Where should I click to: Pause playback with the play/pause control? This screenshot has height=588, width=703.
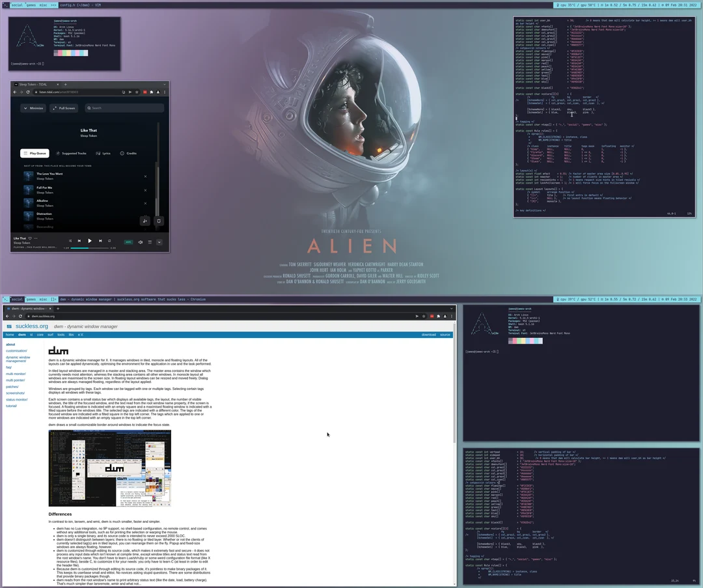click(90, 241)
